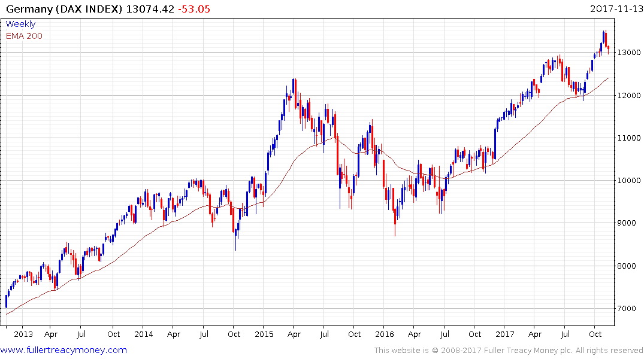This screenshot has height=359, width=644.
Task: Click the 2013 year axis label
Action: [23, 334]
